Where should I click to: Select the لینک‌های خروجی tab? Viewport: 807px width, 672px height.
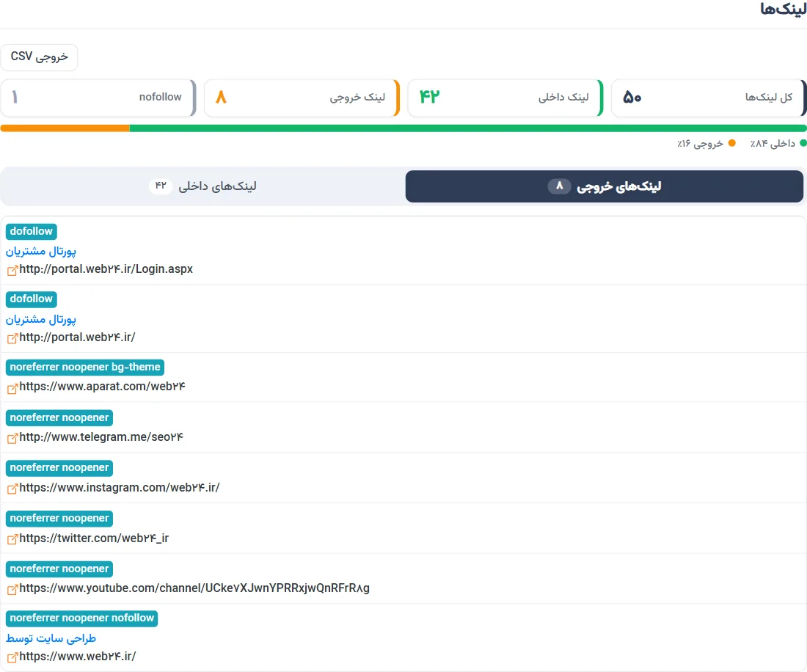pos(605,186)
